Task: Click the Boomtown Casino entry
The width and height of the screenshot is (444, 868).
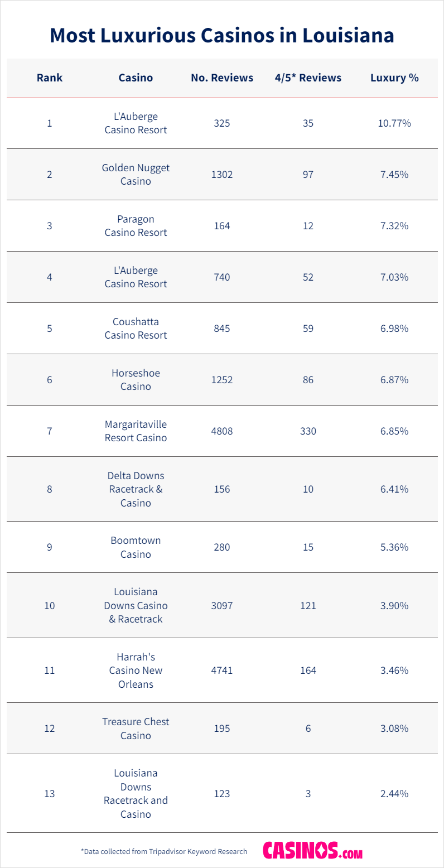Action: tap(136, 547)
